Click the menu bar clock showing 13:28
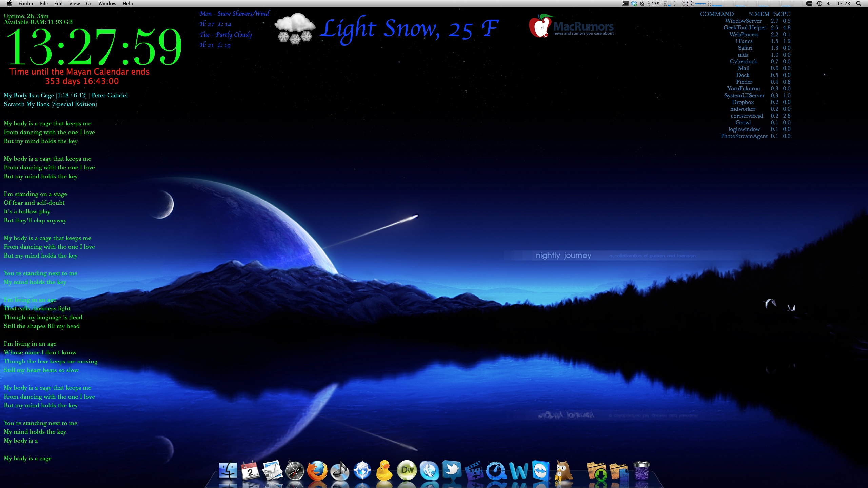868x488 pixels. [843, 4]
